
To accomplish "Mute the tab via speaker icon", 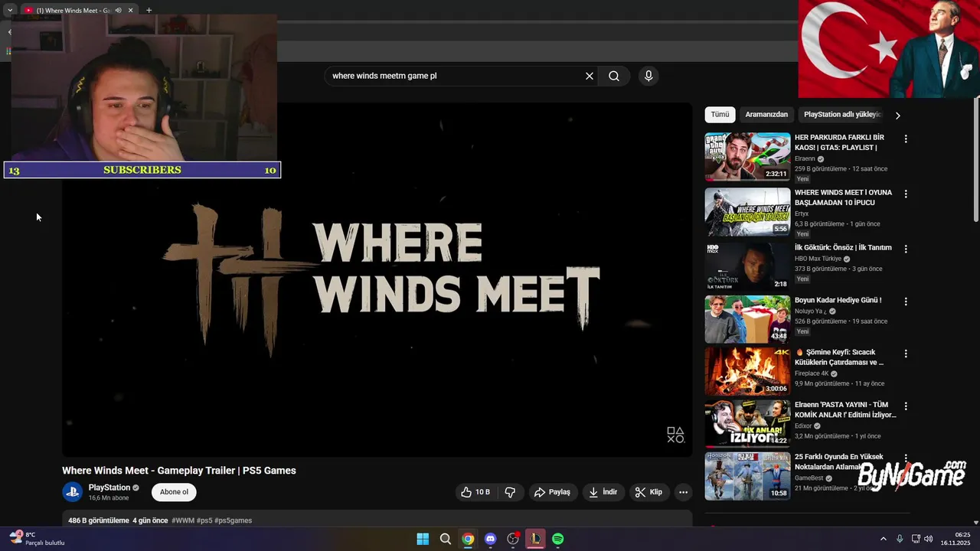I will pos(118,11).
